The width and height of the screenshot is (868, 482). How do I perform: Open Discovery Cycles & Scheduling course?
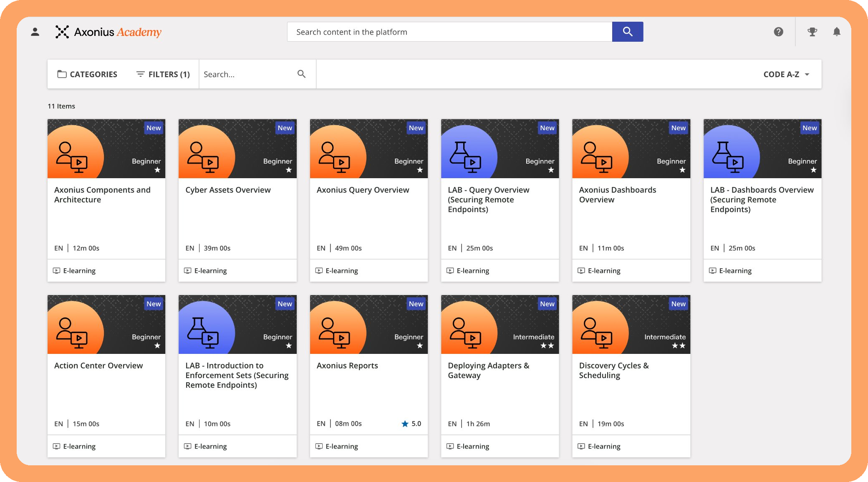click(x=613, y=370)
